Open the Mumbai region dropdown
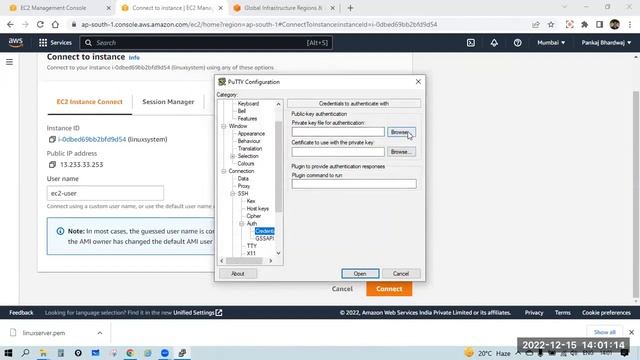640x360 pixels. pyautogui.click(x=551, y=42)
